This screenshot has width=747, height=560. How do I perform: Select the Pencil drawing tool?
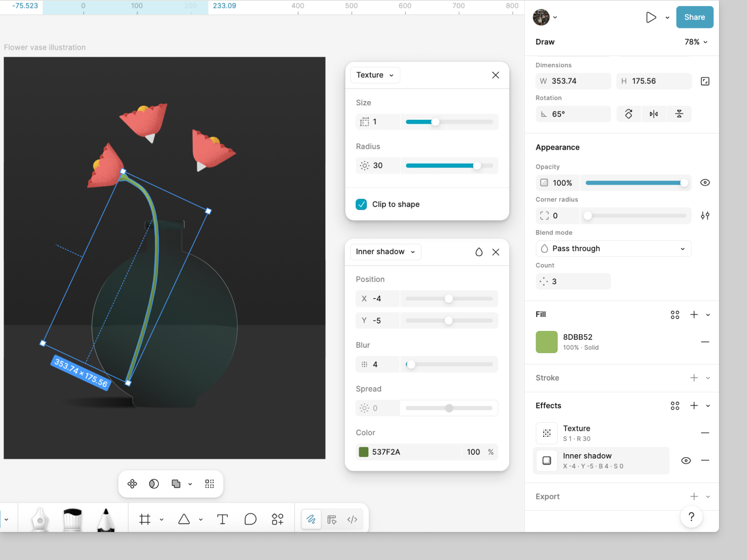(105, 519)
